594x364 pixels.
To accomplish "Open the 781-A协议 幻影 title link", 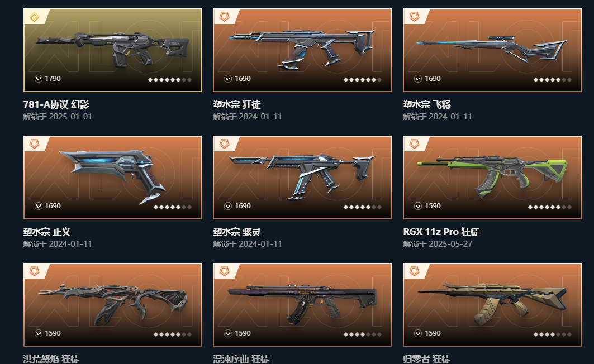I will [x=56, y=104].
